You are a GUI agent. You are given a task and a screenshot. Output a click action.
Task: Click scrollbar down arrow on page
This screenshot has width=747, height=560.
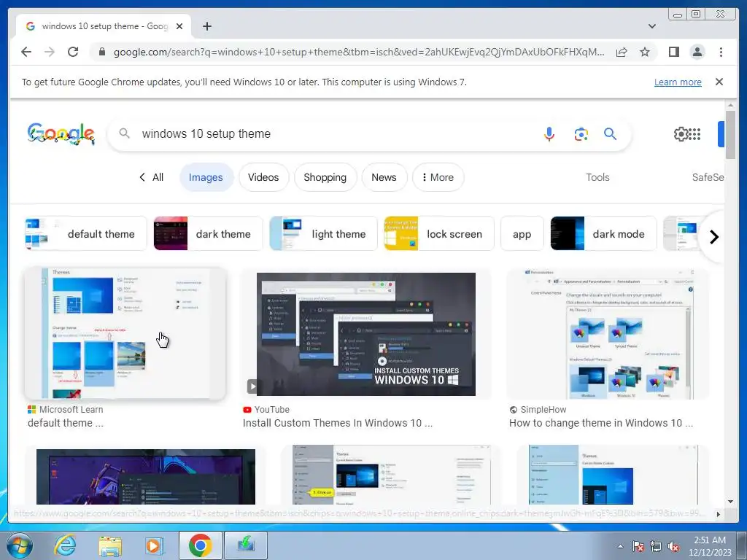pos(730,502)
